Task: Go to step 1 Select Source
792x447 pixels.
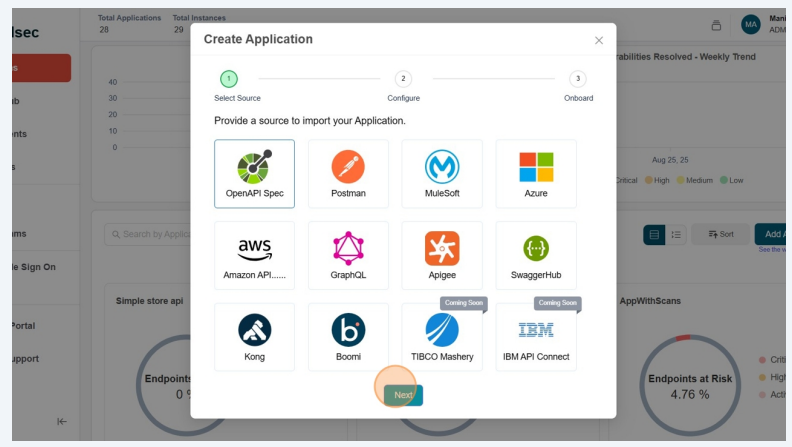Action: tap(229, 79)
